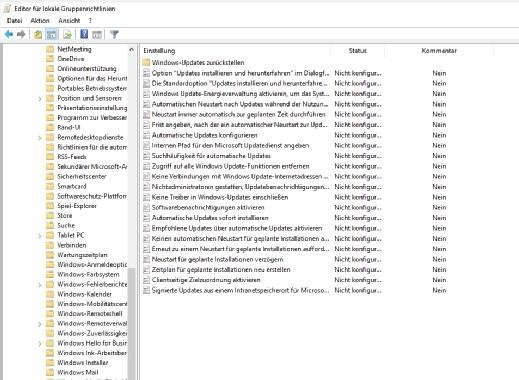The height and width of the screenshot is (380, 519).
Task: Select the RSS-Feeds tree item
Action: 72,157
